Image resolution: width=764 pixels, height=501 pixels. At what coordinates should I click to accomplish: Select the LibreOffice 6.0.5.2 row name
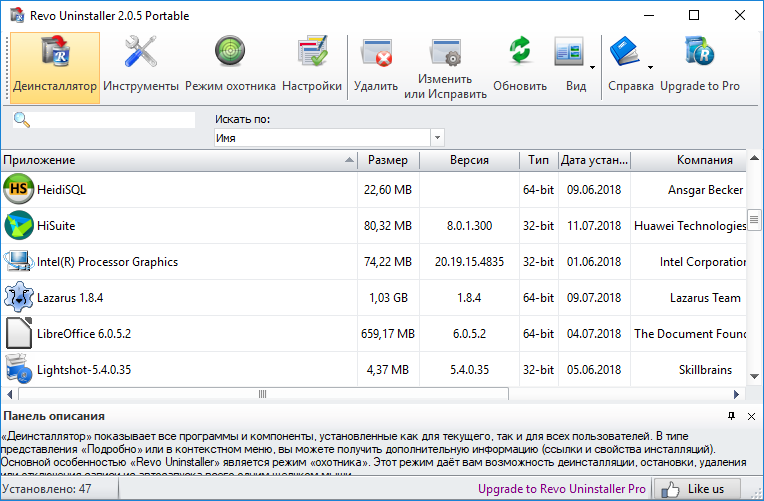84,334
